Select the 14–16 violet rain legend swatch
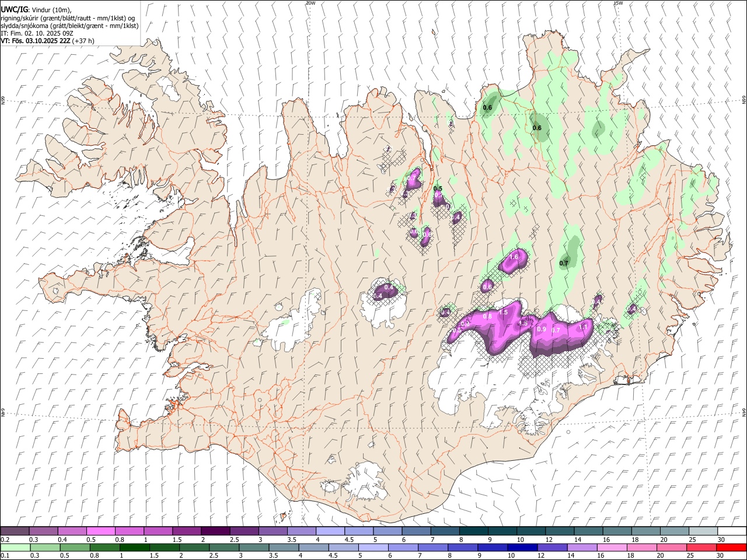This screenshot has width=747, height=560. tap(582, 547)
